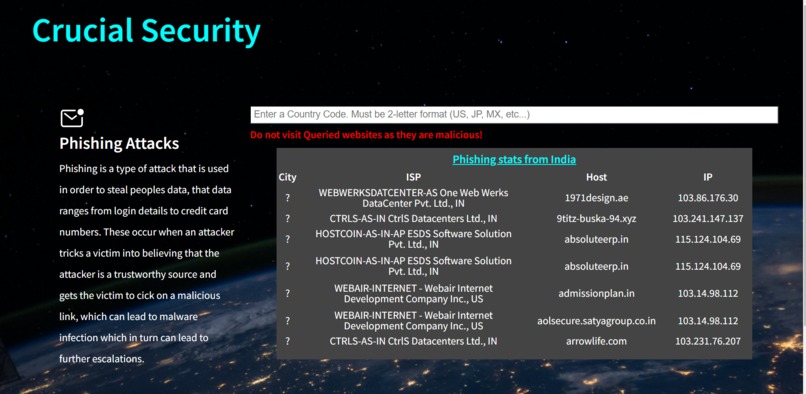The width and height of the screenshot is (806, 394).
Task: Click the Host column header
Action: click(596, 177)
